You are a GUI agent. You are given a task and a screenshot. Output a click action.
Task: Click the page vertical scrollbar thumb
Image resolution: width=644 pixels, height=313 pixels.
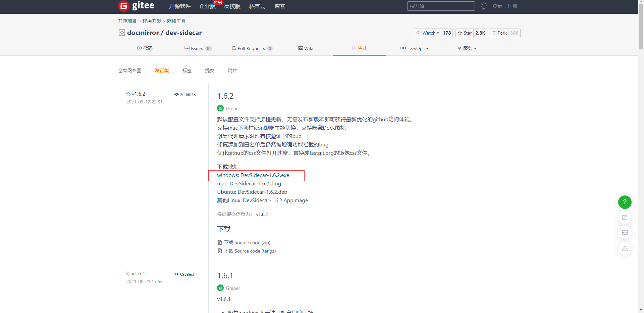pyautogui.click(x=641, y=27)
